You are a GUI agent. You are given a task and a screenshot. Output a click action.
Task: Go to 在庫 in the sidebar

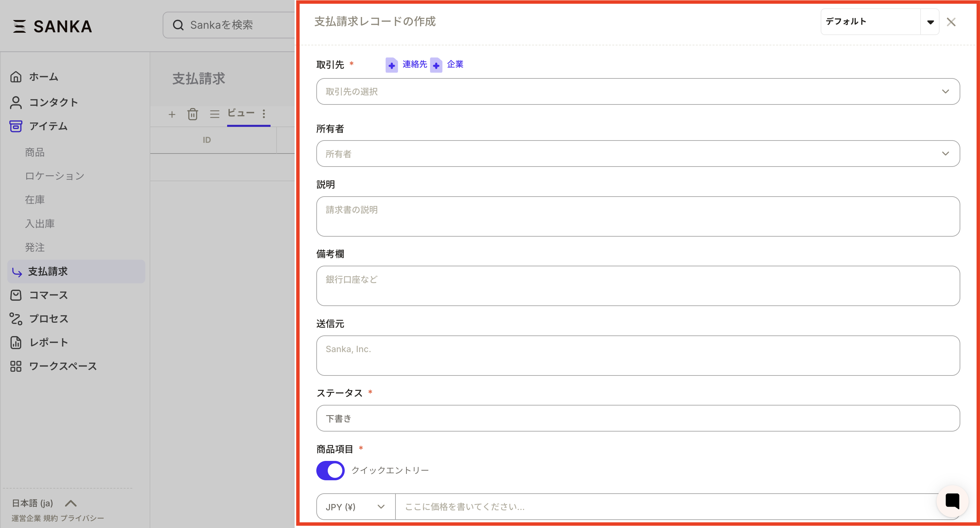[x=35, y=200]
